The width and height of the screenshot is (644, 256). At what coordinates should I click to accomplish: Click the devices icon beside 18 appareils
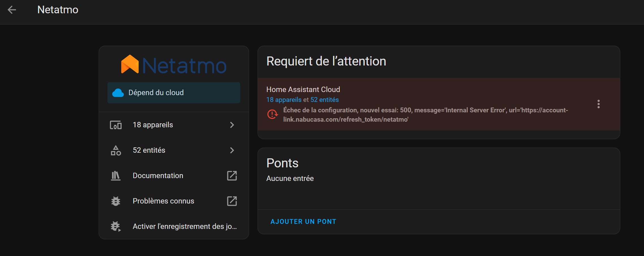tap(116, 125)
